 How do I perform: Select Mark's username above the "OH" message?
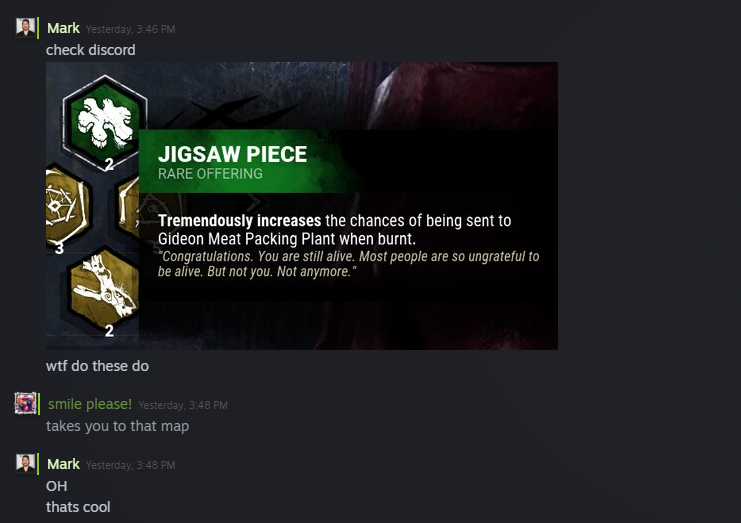(x=63, y=464)
